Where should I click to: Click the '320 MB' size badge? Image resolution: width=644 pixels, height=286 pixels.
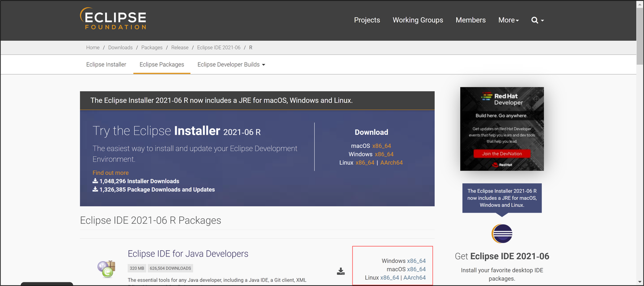click(137, 268)
